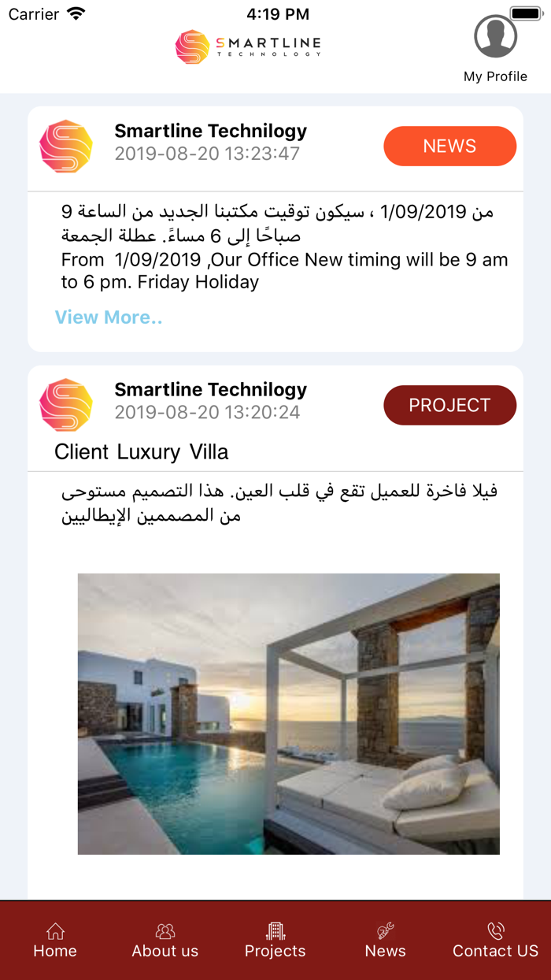This screenshot has width=551, height=980.
Task: Tap the News tools icon
Action: [x=386, y=931]
